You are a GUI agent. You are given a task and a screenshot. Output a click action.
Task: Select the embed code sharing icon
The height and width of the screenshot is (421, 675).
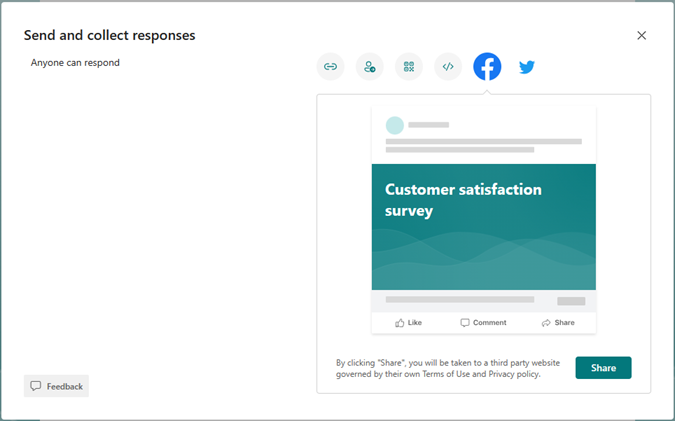coord(448,67)
